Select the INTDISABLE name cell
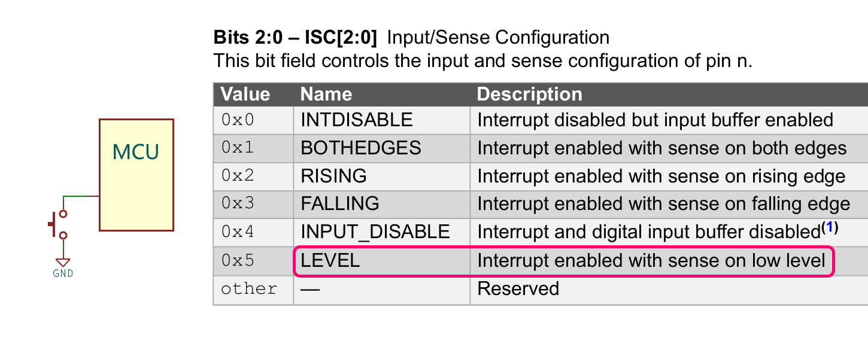868x359 pixels. [357, 120]
